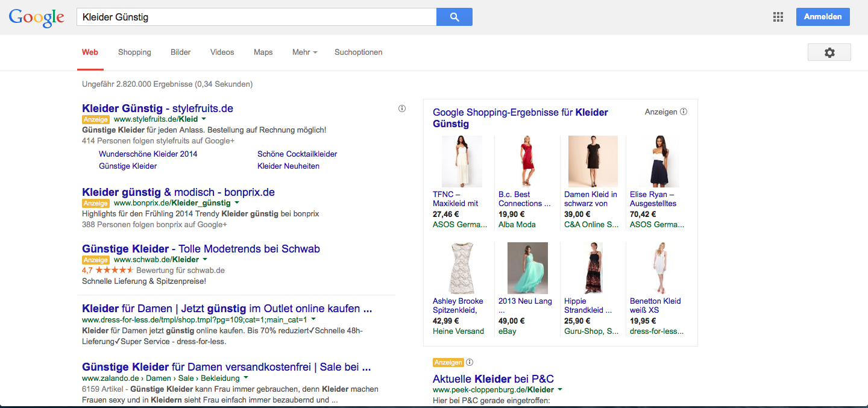This screenshot has width=868, height=408.
Task: Open Ashley Brooke Spitzenkleid title link
Action: click(x=458, y=306)
